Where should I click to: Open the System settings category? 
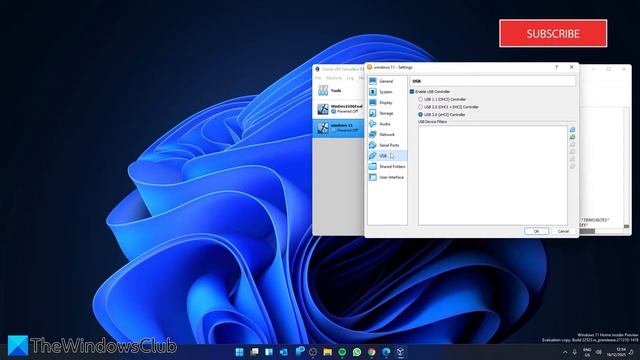tap(387, 92)
